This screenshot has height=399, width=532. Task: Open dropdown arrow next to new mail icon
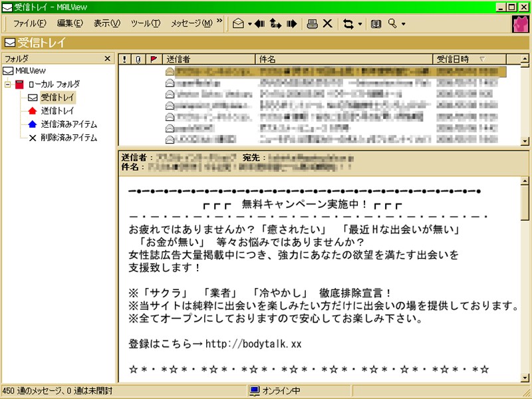pyautogui.click(x=249, y=24)
